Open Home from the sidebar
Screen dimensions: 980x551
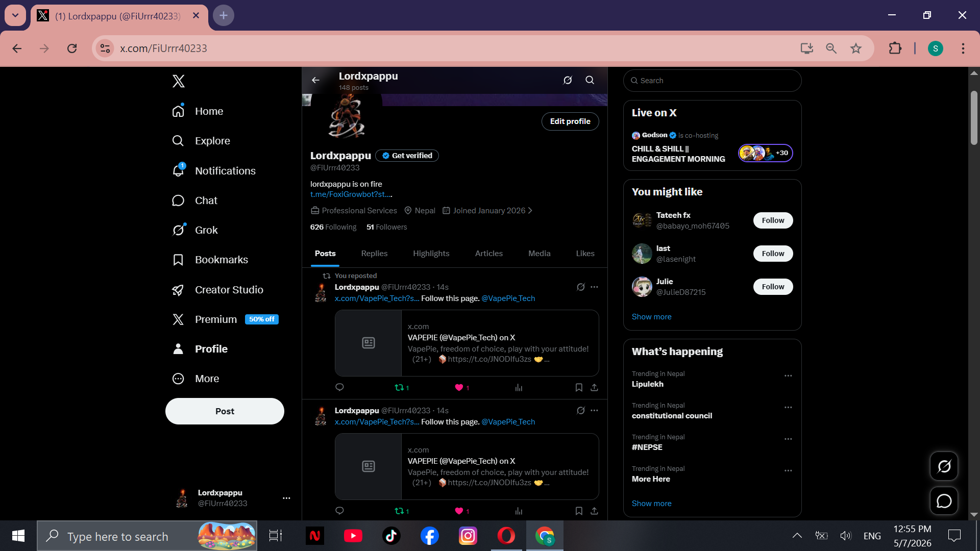coord(198,111)
